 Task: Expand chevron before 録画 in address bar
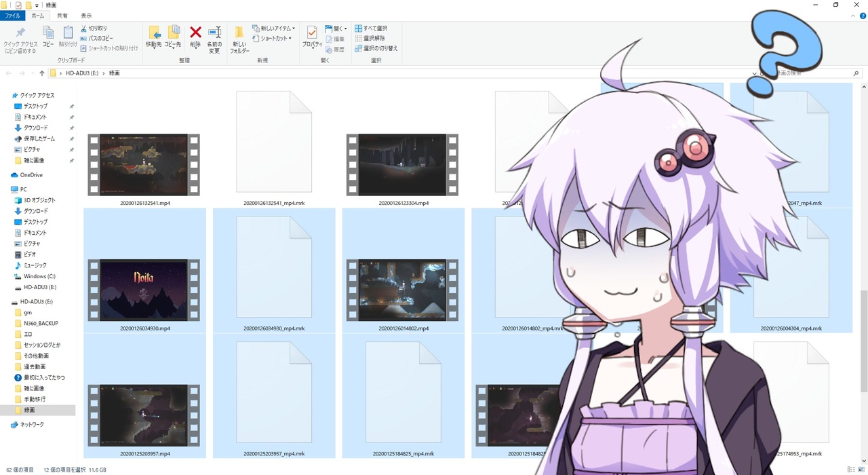point(104,73)
